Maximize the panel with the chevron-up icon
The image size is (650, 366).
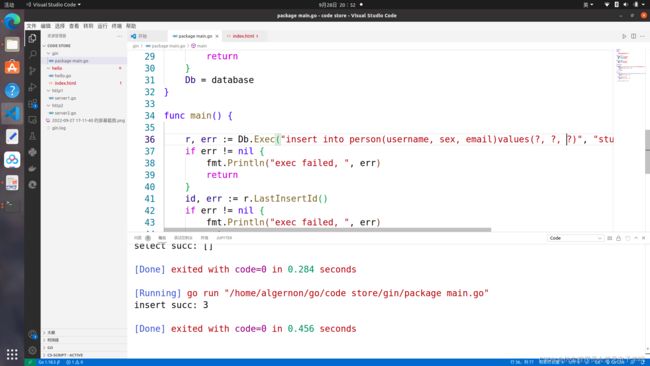636,238
